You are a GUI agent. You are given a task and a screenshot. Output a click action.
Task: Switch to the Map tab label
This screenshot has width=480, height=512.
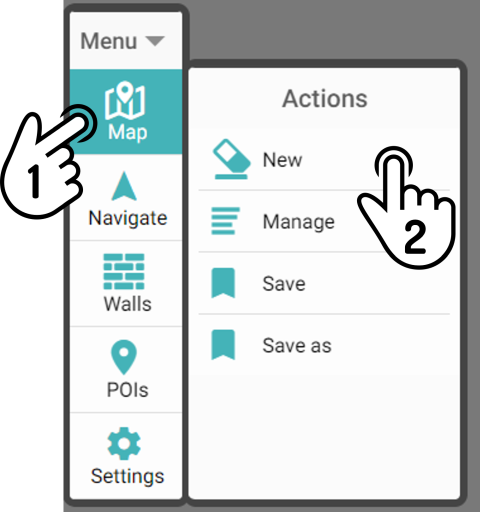tap(128, 133)
